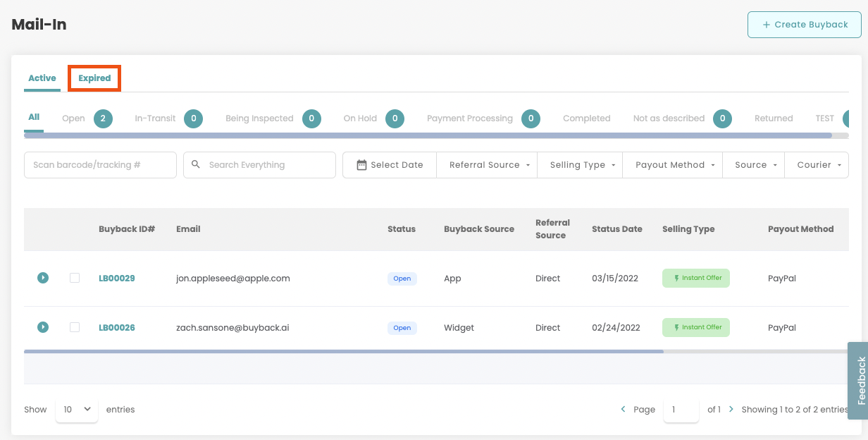Click the Widget buyback source cell
Viewport: 868px width, 440px height.
[459, 327]
